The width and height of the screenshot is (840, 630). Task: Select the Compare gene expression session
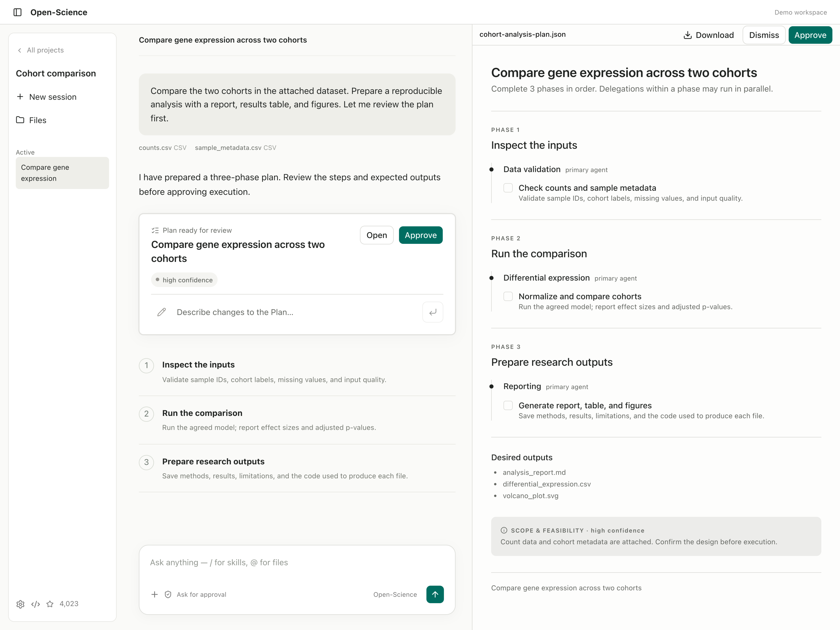click(62, 173)
